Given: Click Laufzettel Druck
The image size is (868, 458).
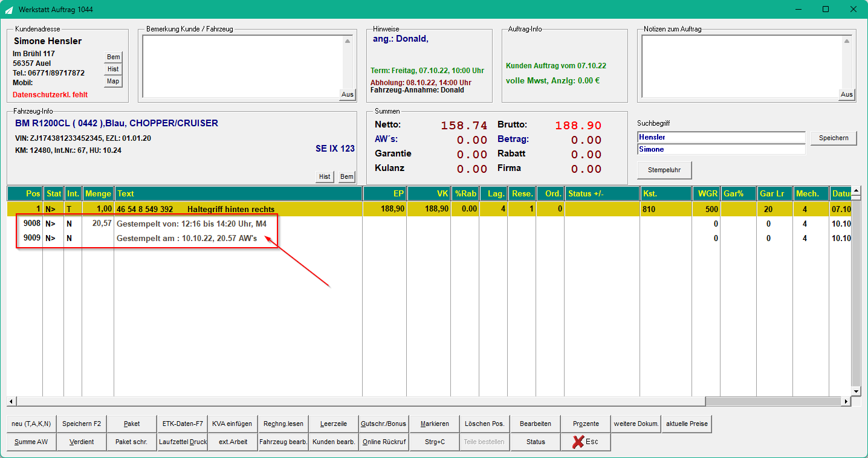Looking at the screenshot, I should tap(183, 442).
